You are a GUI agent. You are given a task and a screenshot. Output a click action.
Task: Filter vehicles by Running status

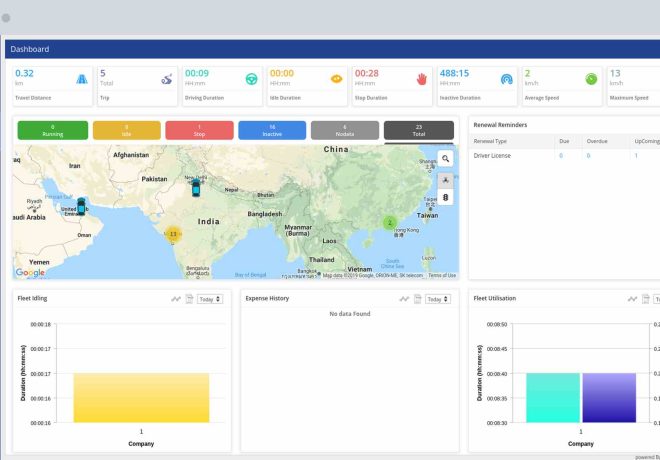tap(50, 130)
